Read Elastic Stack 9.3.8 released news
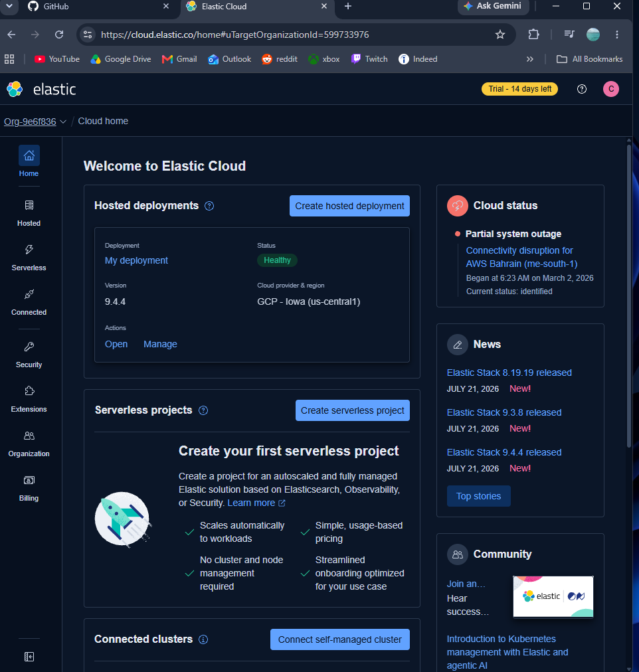 pos(504,413)
